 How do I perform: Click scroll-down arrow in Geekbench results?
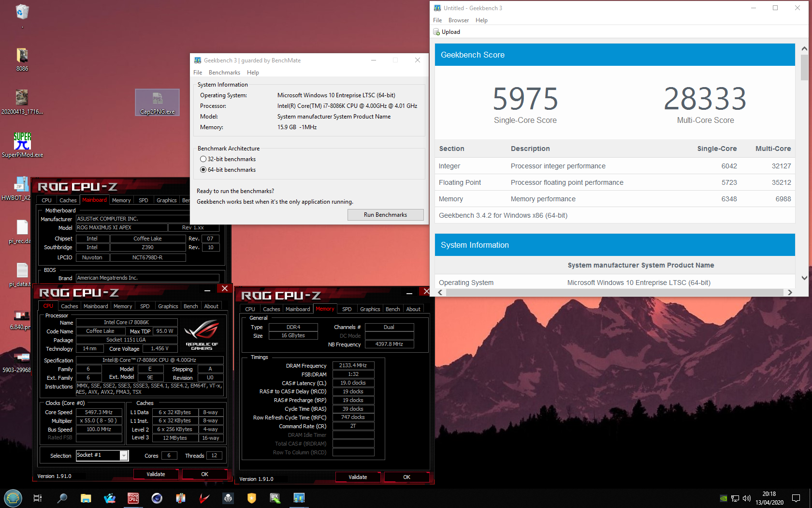804,278
